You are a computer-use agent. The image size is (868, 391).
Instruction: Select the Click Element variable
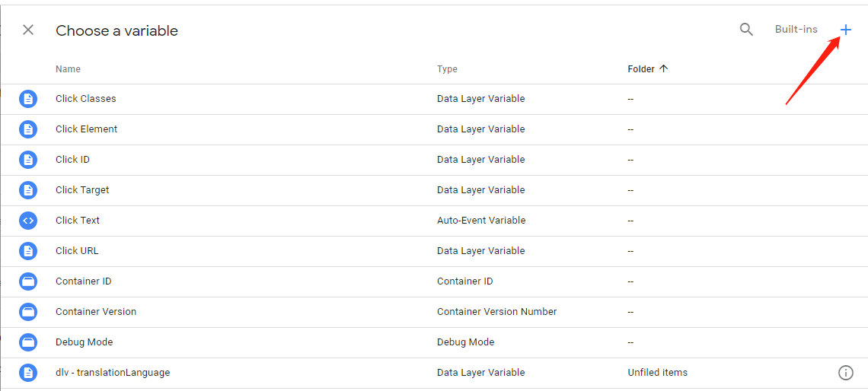(x=434, y=129)
